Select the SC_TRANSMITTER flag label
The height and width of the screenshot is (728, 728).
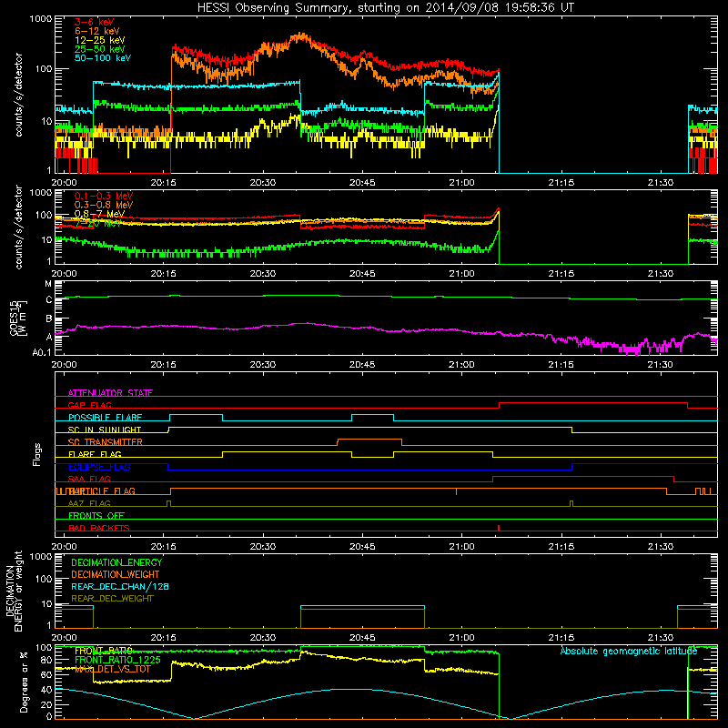105,442
